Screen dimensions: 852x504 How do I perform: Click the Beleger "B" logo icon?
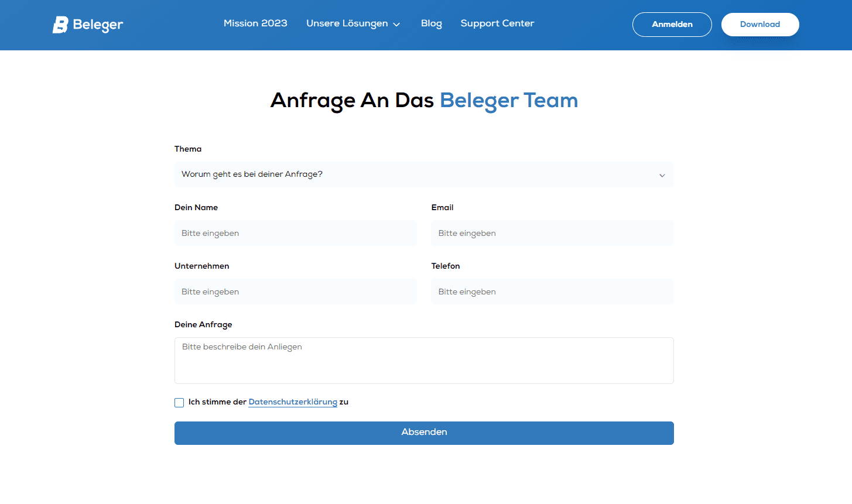click(60, 24)
